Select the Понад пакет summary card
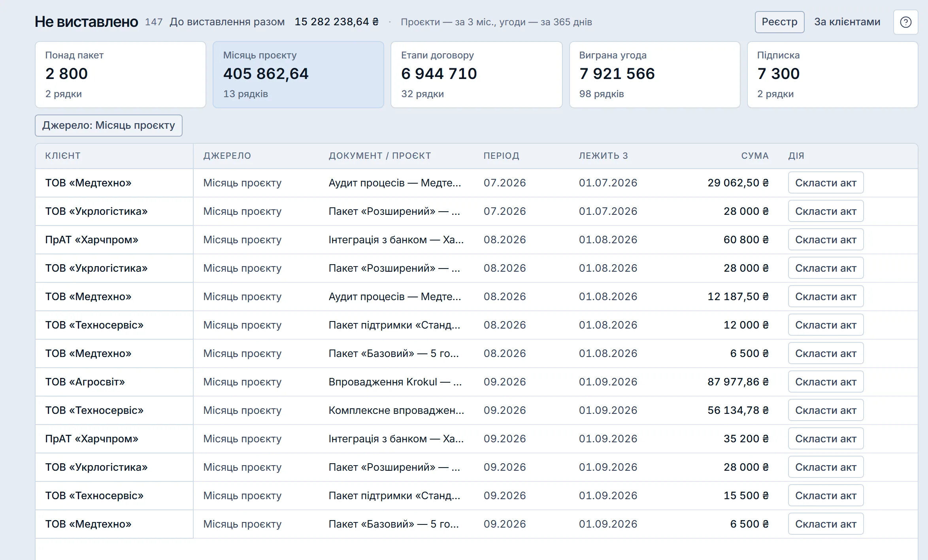 (x=121, y=75)
